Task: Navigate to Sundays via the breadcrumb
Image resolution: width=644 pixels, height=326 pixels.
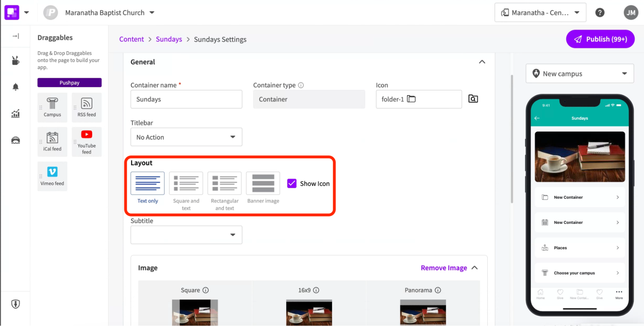Action: (x=168, y=39)
